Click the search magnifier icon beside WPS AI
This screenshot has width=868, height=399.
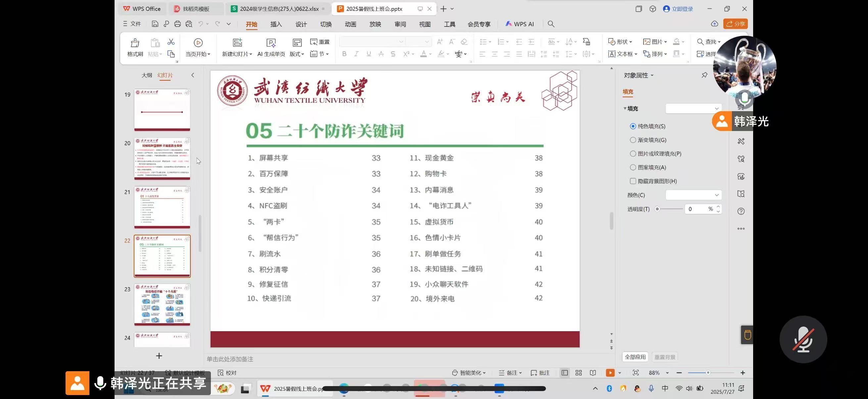551,24
